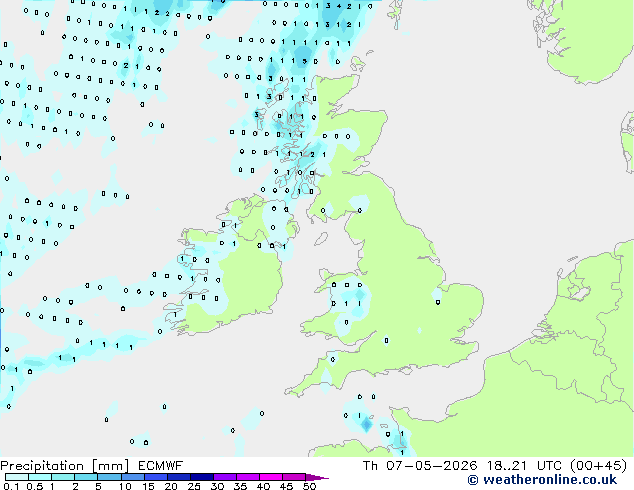The image size is (634, 490).
Task: Click the 30–35 mm purple legend box
Action: (x=225, y=477)
